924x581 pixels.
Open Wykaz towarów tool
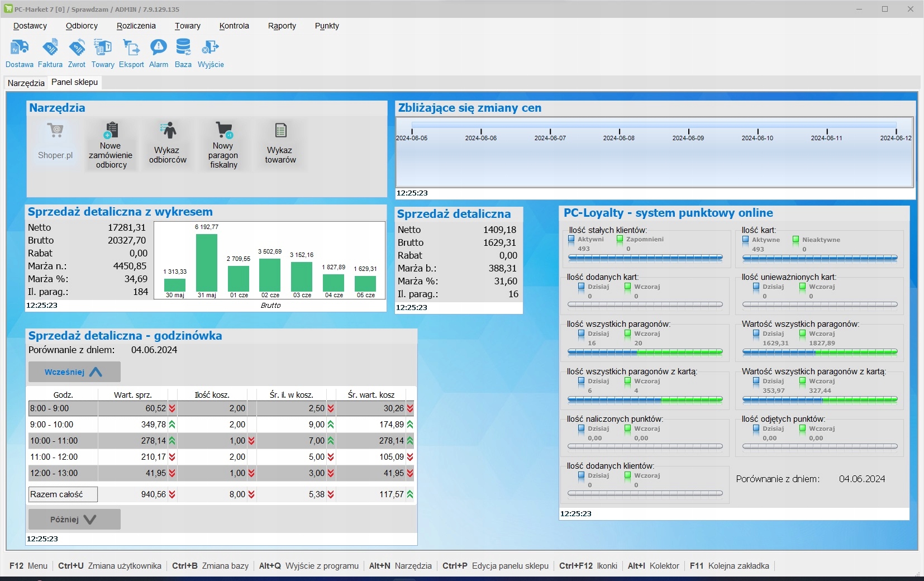pyautogui.click(x=280, y=145)
